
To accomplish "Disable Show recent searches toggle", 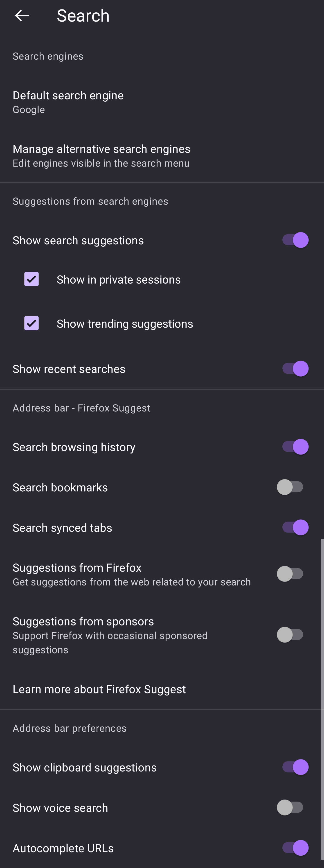I will (295, 369).
